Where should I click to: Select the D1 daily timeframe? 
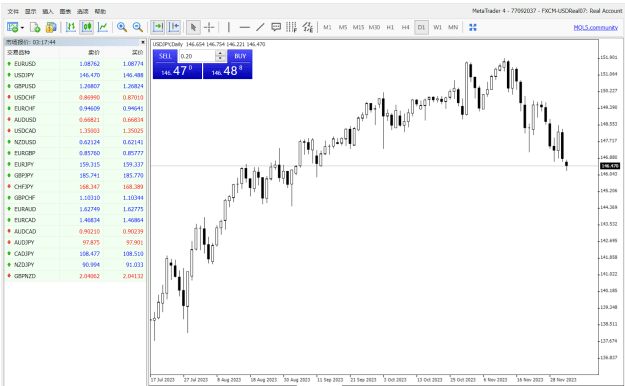(x=421, y=27)
